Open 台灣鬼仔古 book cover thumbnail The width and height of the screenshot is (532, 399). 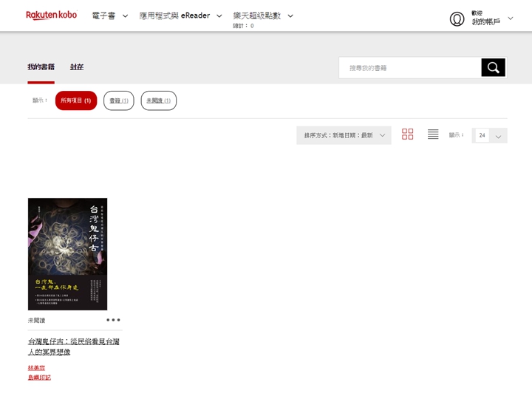(67, 254)
